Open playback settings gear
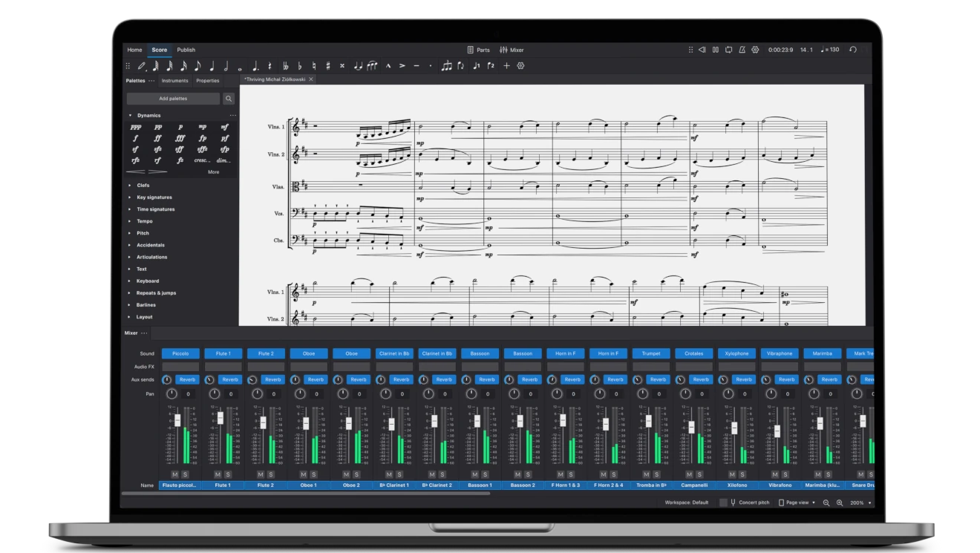The width and height of the screenshot is (980, 553). pos(755,50)
